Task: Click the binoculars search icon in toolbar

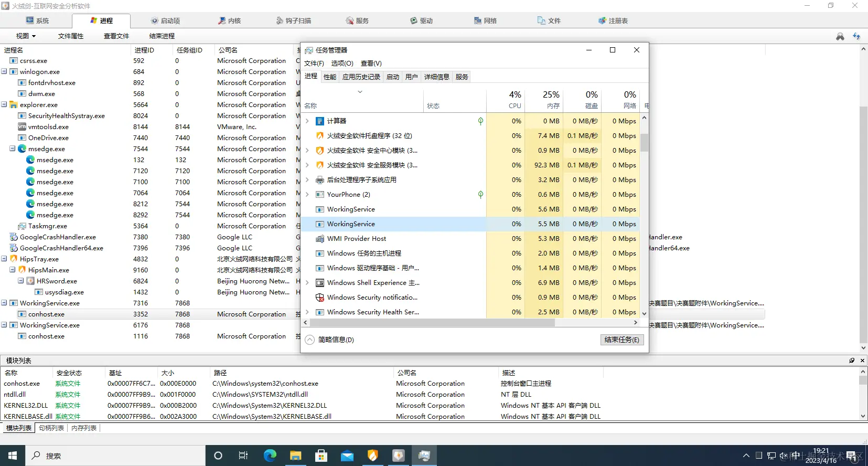Action: 840,36
